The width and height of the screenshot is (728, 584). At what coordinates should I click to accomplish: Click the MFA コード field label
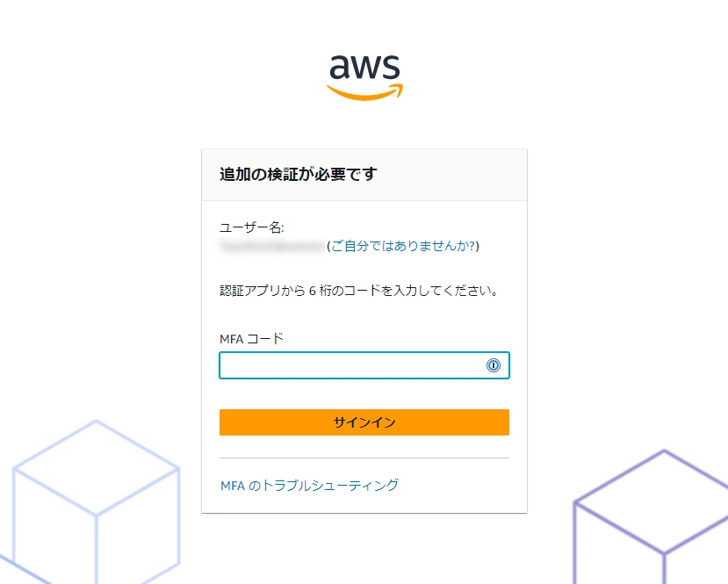(251, 339)
